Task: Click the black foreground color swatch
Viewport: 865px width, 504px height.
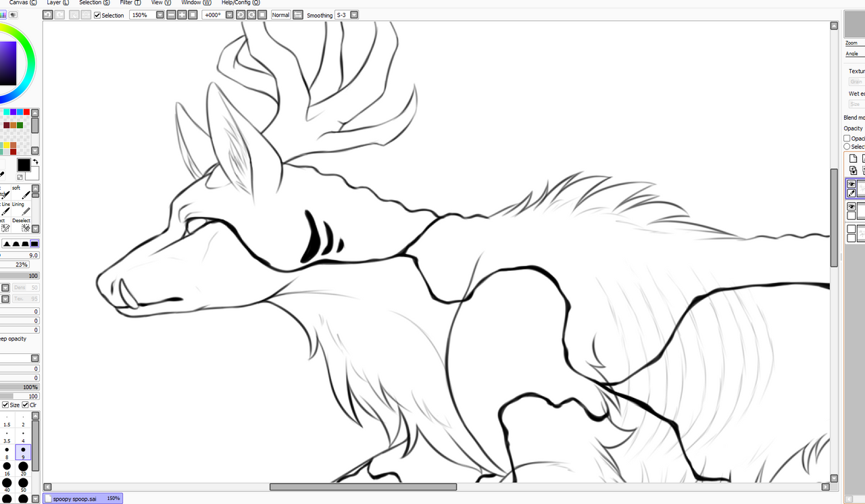Action: point(24,164)
